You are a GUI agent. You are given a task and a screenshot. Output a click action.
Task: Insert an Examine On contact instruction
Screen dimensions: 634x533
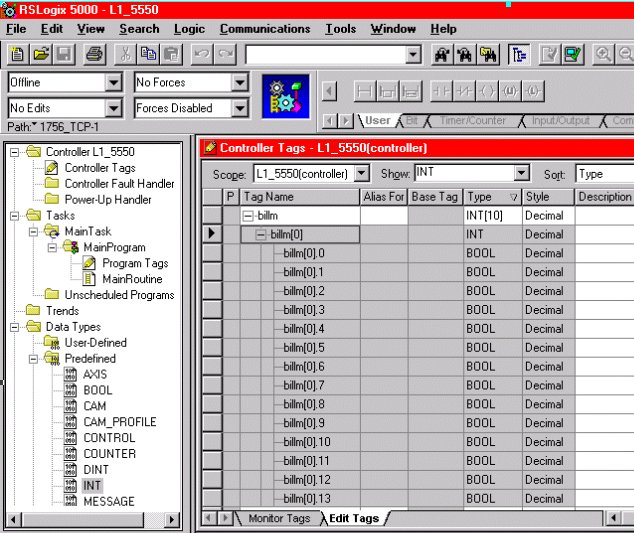point(441,91)
